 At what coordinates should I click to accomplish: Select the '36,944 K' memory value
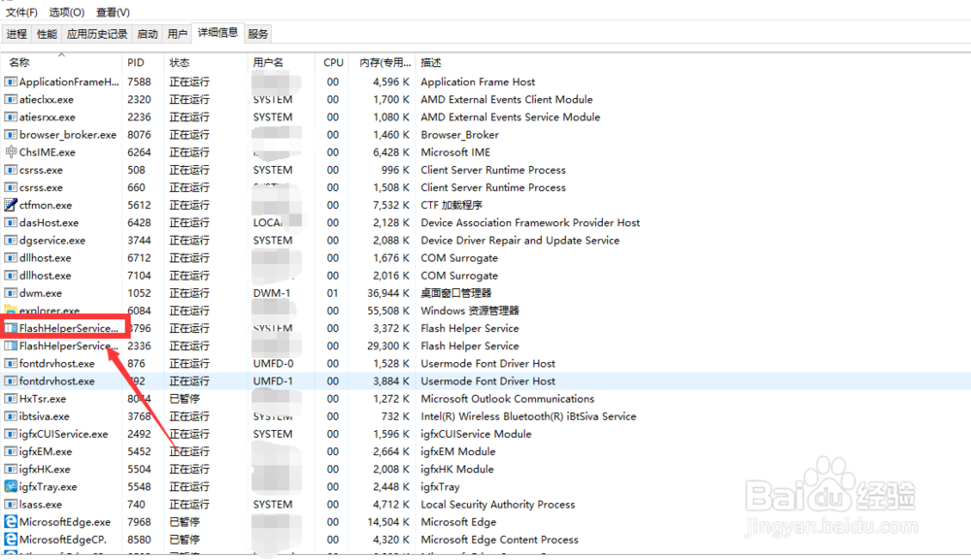click(388, 293)
